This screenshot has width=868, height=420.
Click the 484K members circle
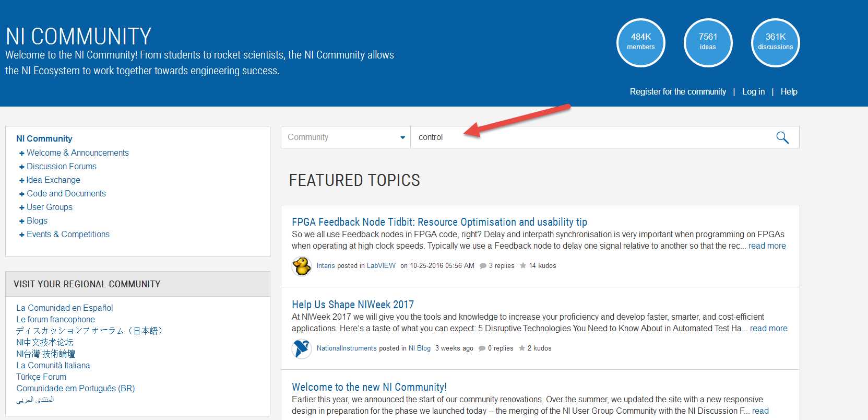tap(641, 43)
